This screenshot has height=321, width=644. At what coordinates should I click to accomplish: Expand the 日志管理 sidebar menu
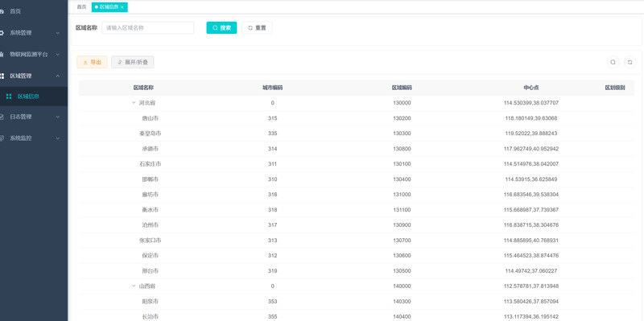tap(34, 117)
